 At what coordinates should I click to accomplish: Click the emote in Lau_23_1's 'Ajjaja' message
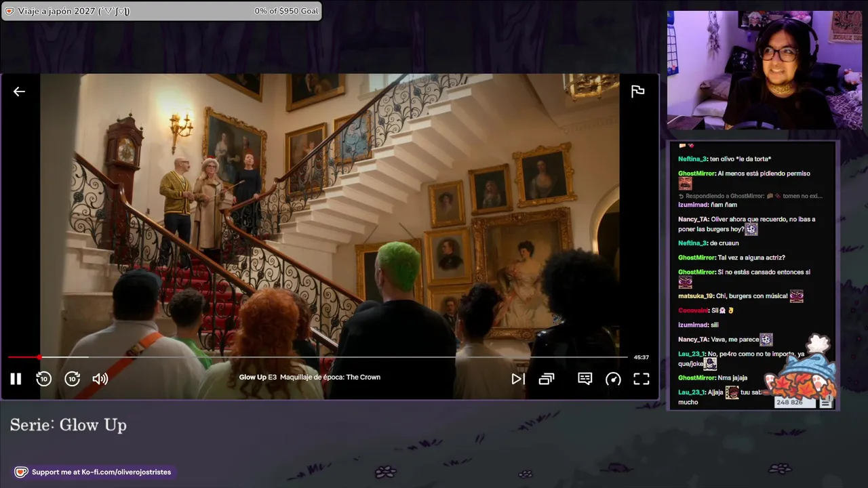[732, 392]
